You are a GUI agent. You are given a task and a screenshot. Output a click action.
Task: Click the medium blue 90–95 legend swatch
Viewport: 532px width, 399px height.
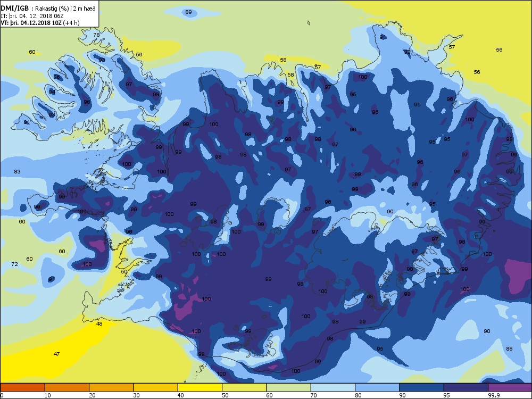[x=422, y=387]
